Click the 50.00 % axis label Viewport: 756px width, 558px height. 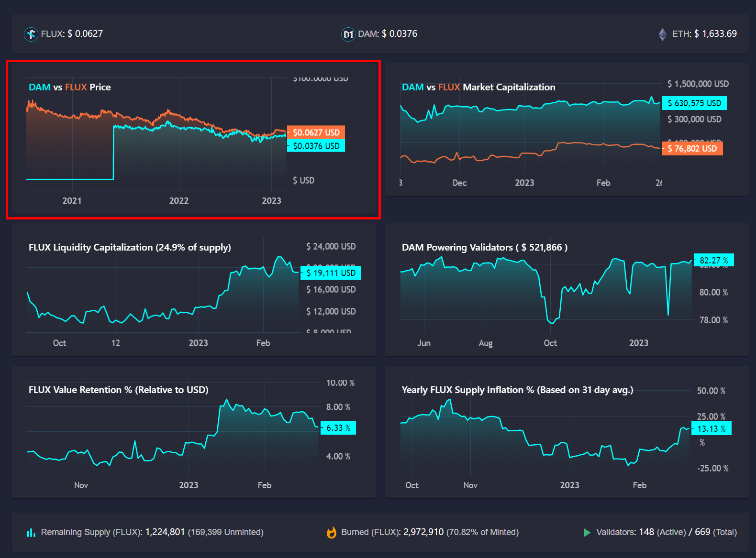pos(711,391)
